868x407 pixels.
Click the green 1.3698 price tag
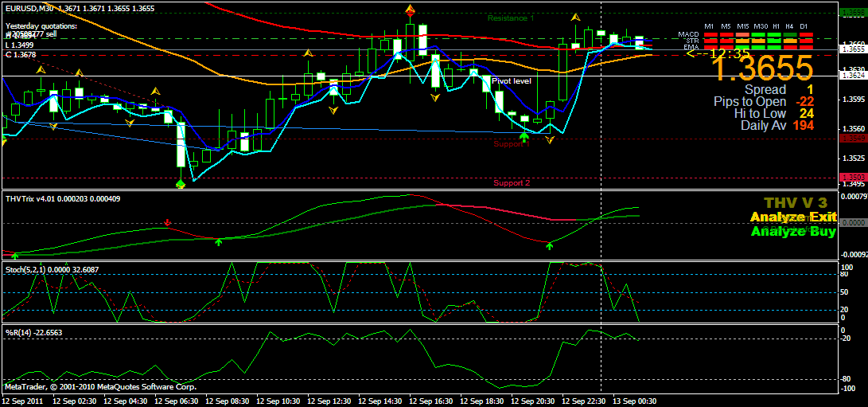(x=852, y=12)
